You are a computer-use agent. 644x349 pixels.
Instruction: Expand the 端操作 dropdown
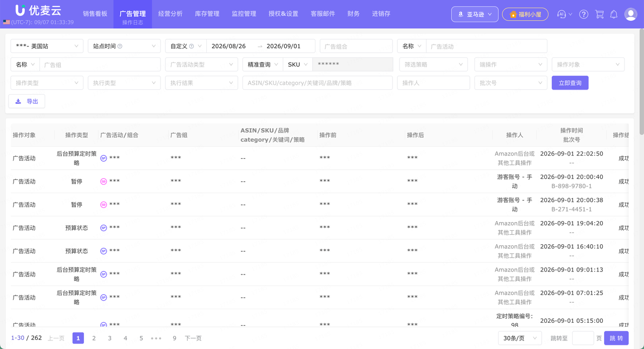pyautogui.click(x=511, y=64)
